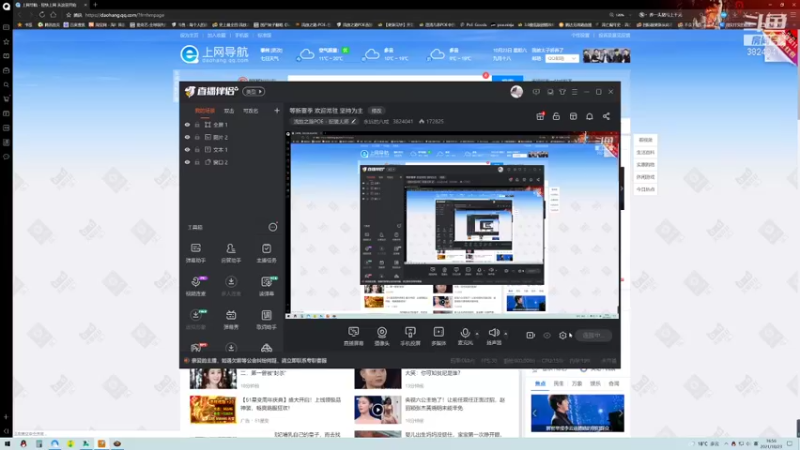The width and height of the screenshot is (800, 450).
Task: Add a camera source (摄像头)
Action: pos(382,336)
